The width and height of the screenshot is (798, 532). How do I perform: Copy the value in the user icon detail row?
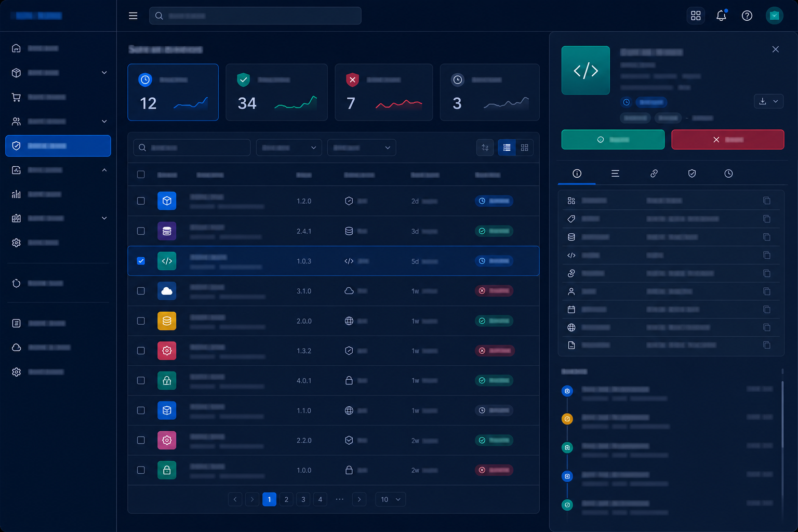767,291
